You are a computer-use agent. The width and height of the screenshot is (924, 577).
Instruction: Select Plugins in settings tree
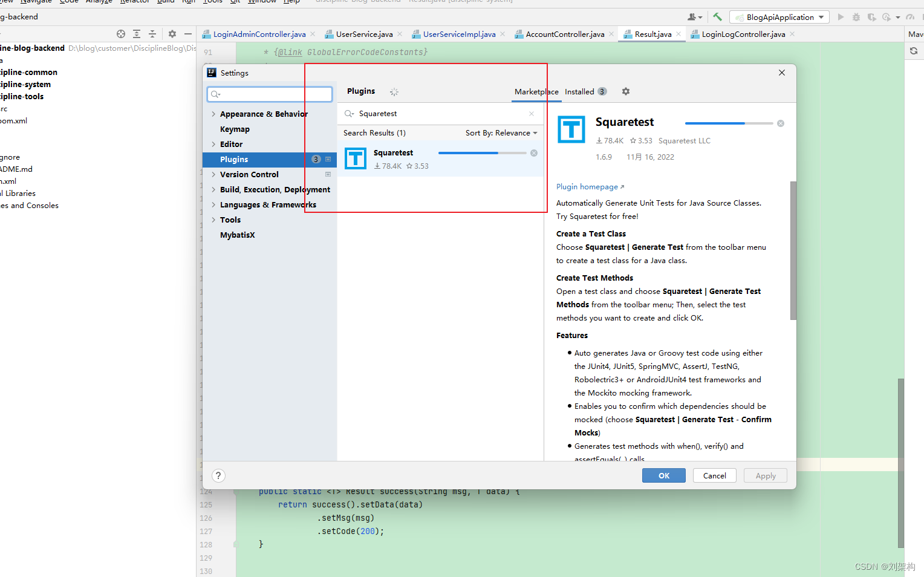(x=270, y=159)
